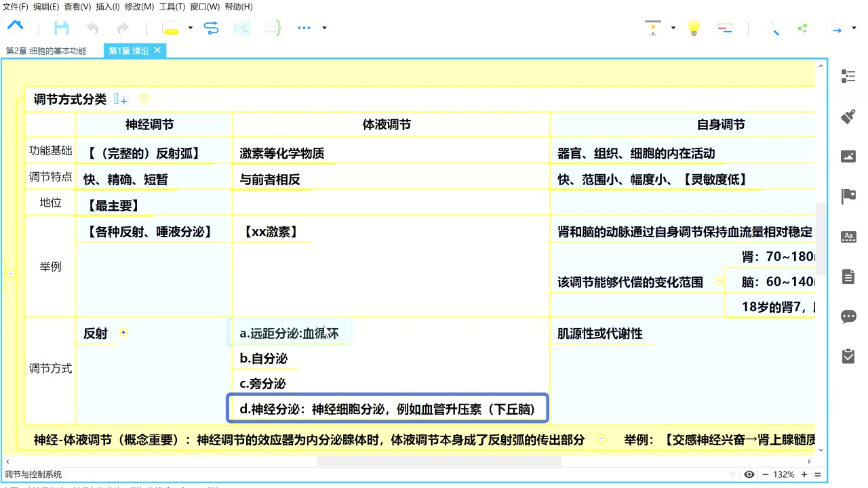Screen dimensions: 868x488
Task: Open the three-dots more tools button
Action: (304, 28)
